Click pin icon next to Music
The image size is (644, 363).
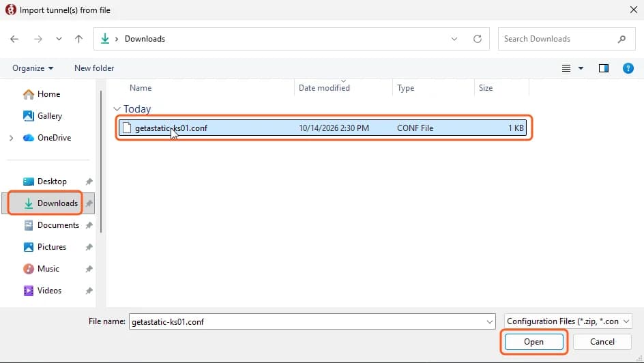point(89,269)
